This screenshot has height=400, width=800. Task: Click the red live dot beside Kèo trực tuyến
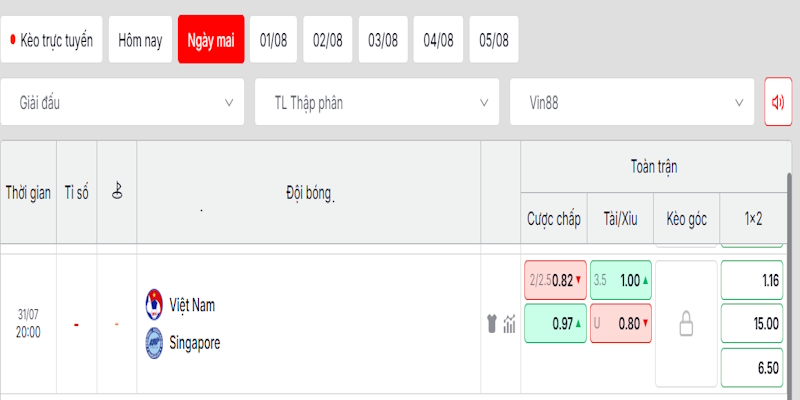tap(13, 40)
